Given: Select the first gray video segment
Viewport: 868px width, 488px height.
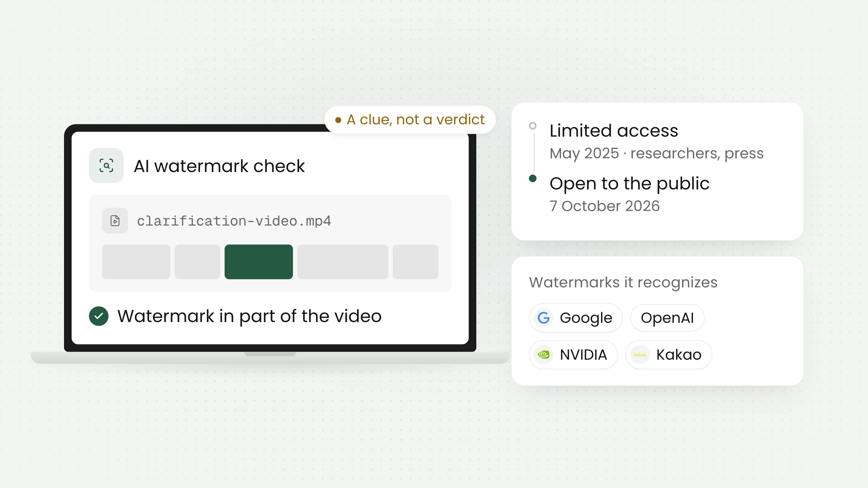Looking at the screenshot, I should coord(136,262).
